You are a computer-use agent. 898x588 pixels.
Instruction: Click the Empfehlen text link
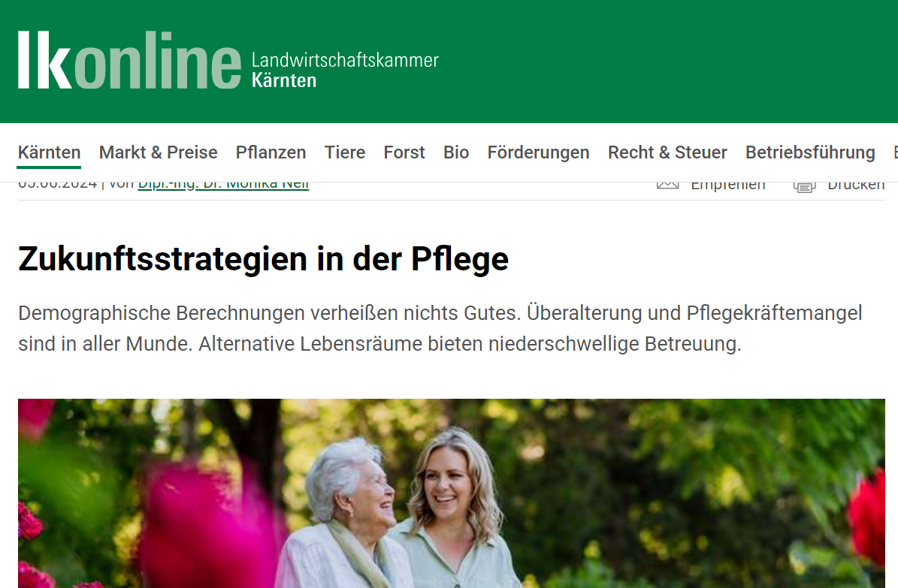728,186
